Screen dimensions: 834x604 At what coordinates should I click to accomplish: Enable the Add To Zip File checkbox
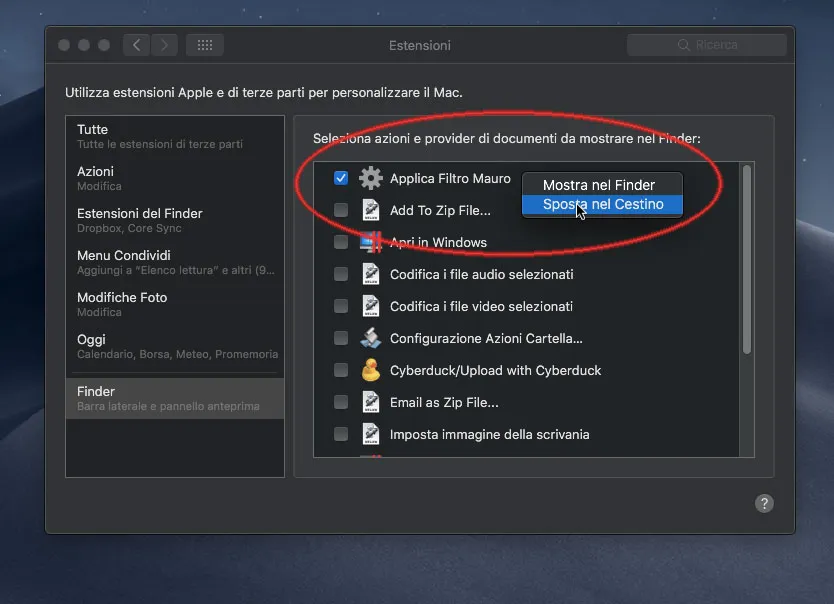point(341,210)
